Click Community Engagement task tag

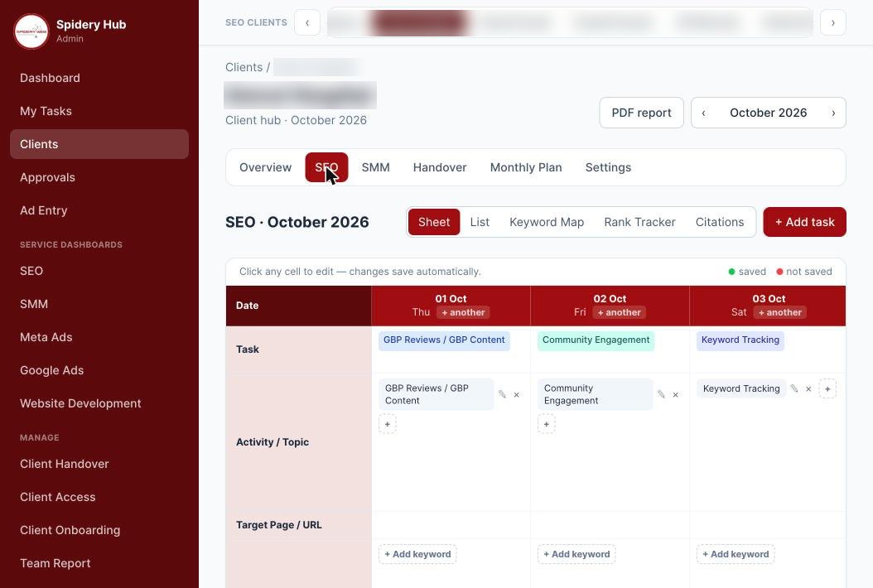click(x=596, y=340)
